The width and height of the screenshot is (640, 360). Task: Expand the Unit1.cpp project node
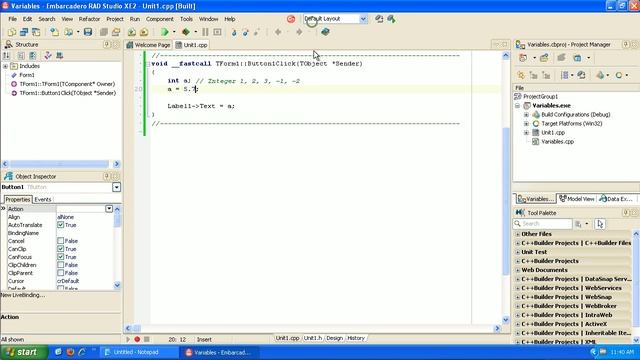pos(526,133)
